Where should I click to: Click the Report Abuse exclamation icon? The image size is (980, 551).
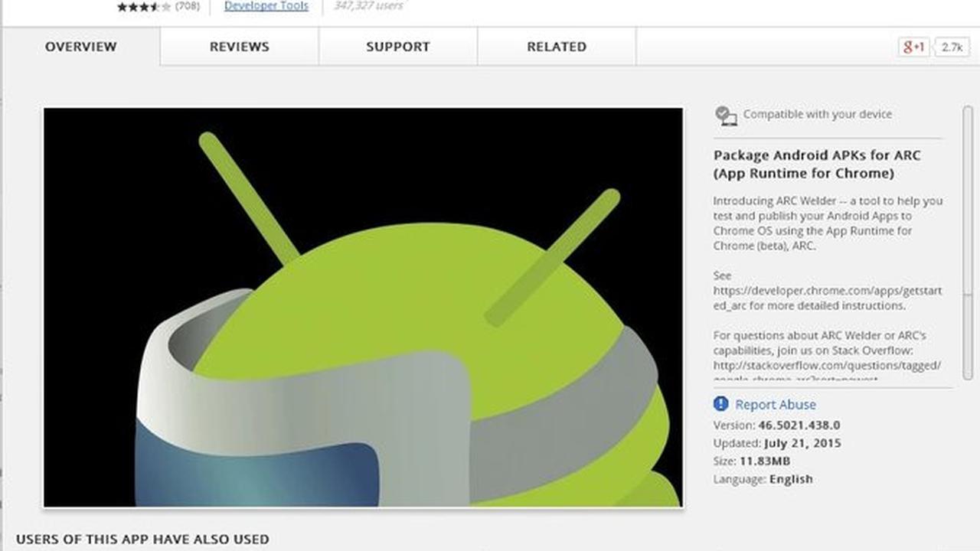pyautogui.click(x=720, y=404)
